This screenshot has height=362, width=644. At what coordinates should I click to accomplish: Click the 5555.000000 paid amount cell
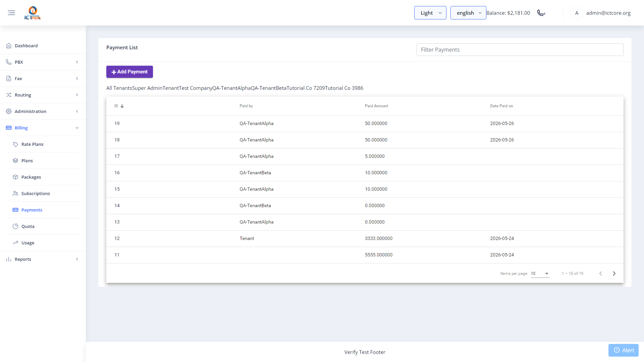coord(379,255)
